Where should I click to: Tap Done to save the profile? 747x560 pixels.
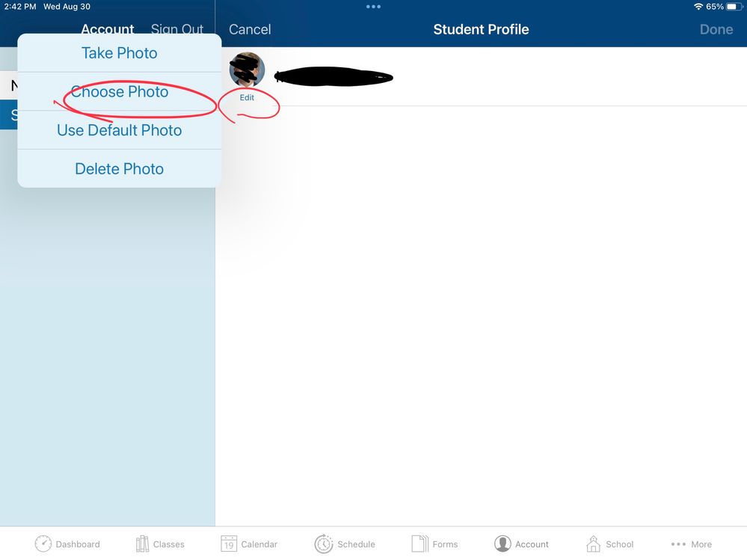[x=716, y=29]
